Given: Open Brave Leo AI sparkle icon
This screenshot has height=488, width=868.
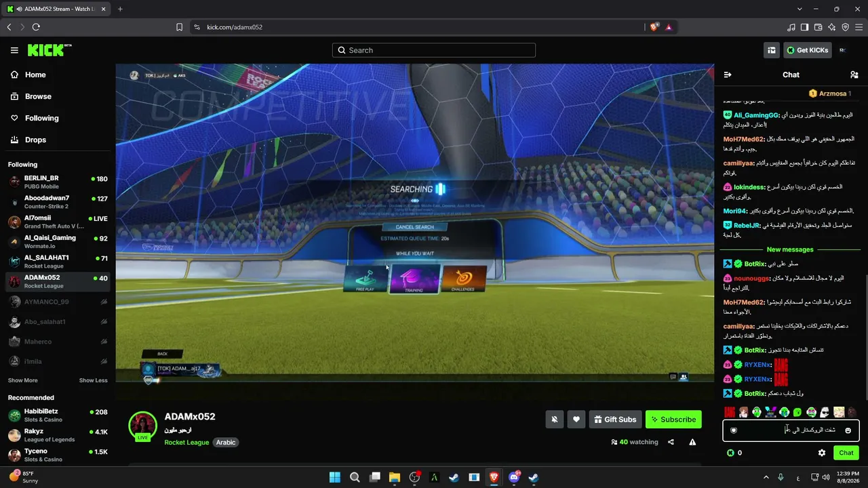Looking at the screenshot, I should tap(831, 27).
